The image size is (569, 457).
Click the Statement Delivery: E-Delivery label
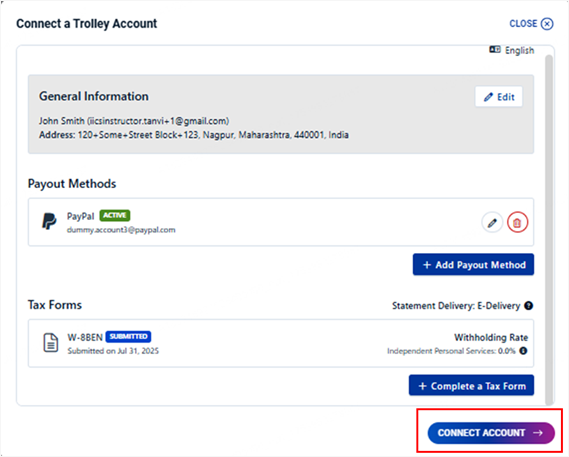456,306
